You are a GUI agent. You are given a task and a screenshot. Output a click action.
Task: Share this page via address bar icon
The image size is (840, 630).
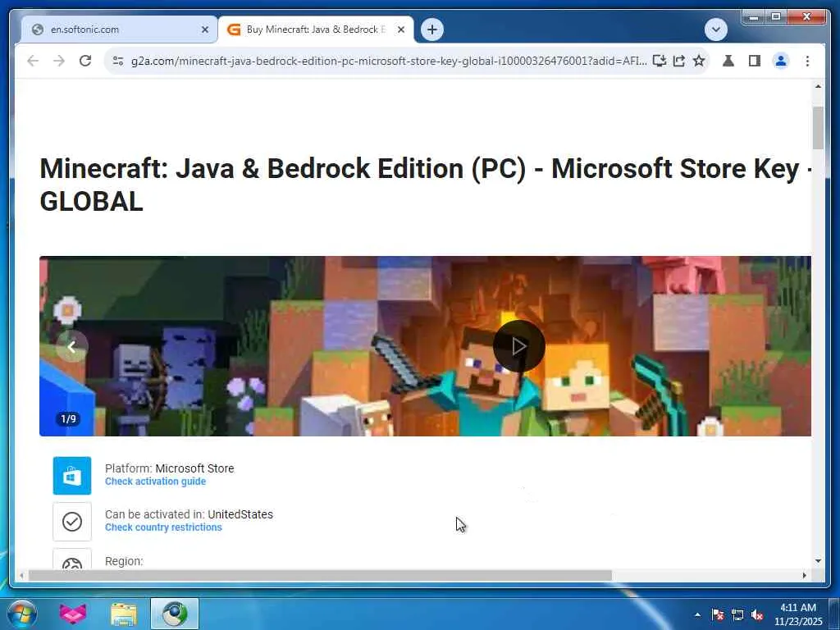pos(678,61)
